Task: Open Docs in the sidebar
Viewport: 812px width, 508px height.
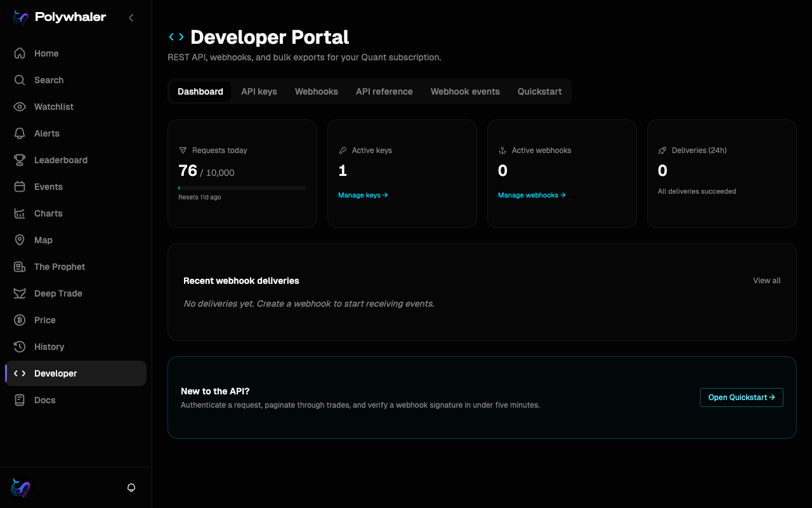Action: pyautogui.click(x=75, y=400)
